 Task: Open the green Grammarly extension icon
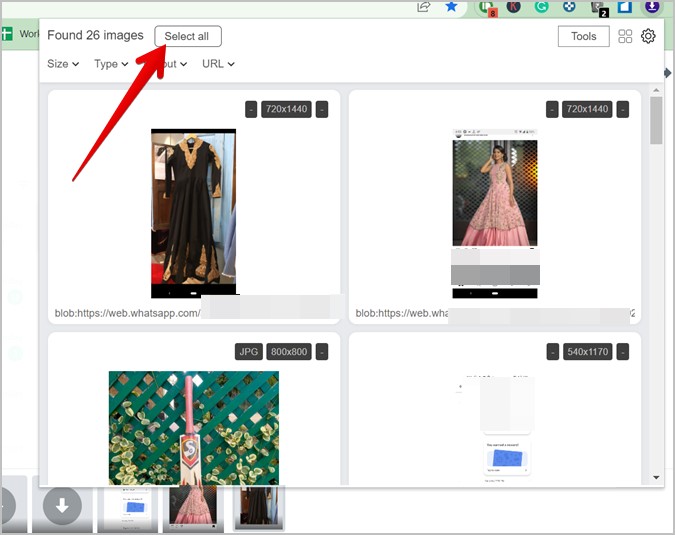click(541, 6)
